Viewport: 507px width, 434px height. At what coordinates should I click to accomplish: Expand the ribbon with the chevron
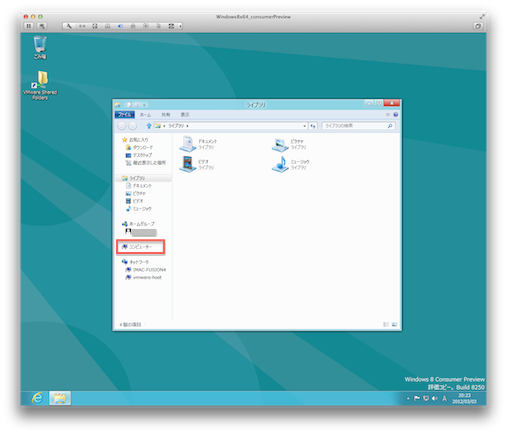point(388,115)
